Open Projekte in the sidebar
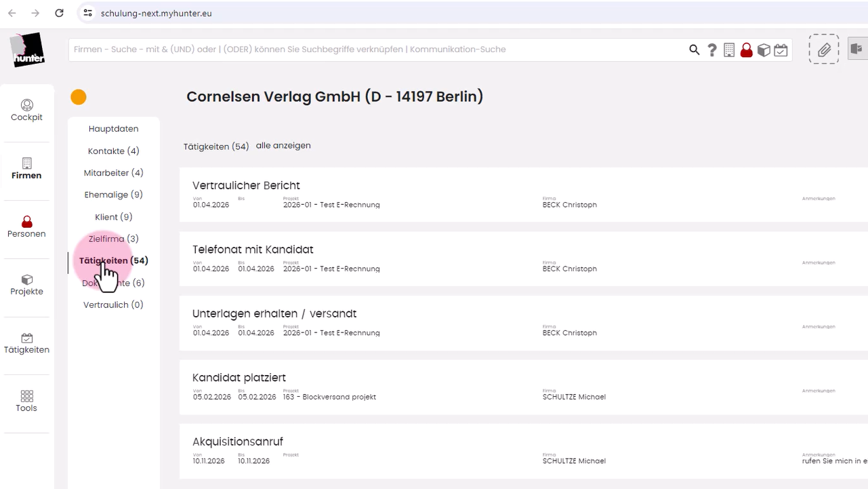The width and height of the screenshot is (868, 489). pyautogui.click(x=26, y=285)
